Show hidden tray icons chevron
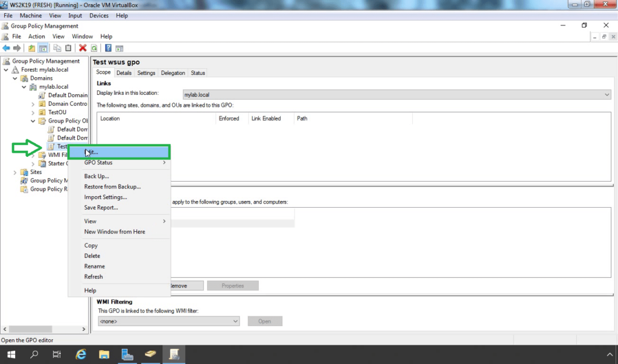The width and height of the screenshot is (618, 364). pos(610,354)
